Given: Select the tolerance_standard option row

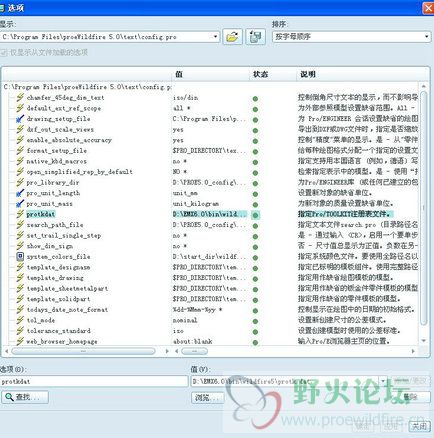Looking at the screenshot, I should click(x=210, y=331).
